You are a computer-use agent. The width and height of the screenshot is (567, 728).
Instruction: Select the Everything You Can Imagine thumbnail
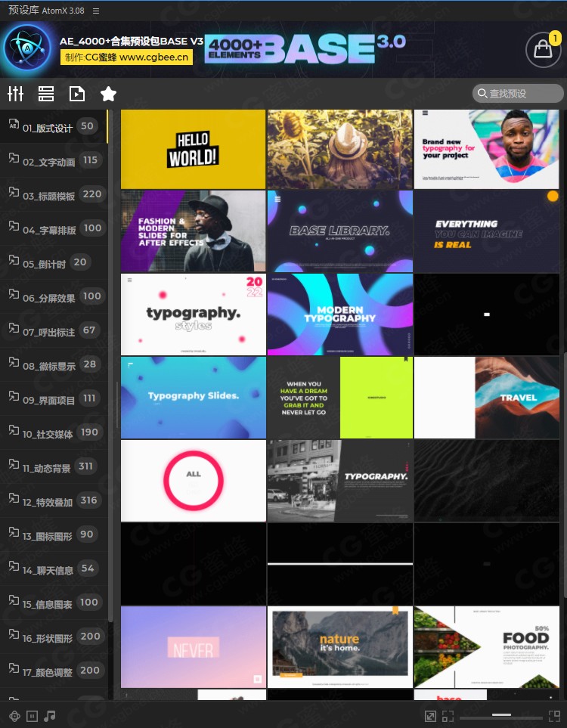pos(487,231)
